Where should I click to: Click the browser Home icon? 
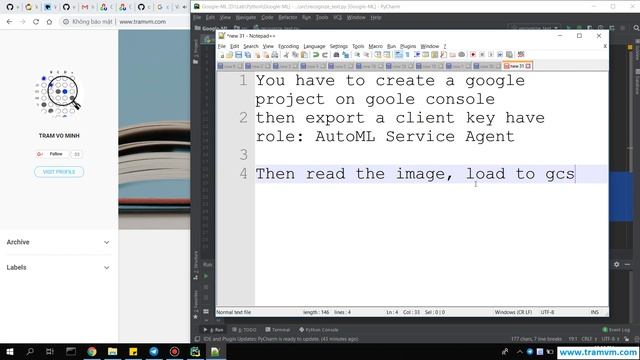point(49,22)
